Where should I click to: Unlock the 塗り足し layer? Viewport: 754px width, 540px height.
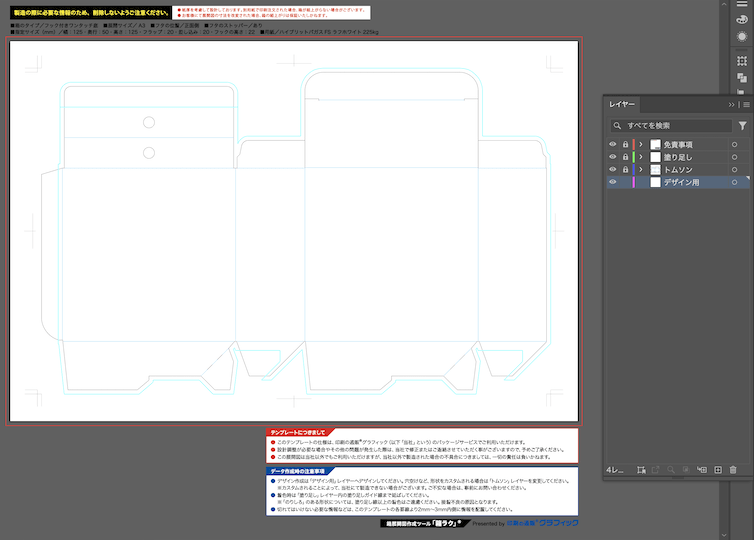tap(625, 157)
